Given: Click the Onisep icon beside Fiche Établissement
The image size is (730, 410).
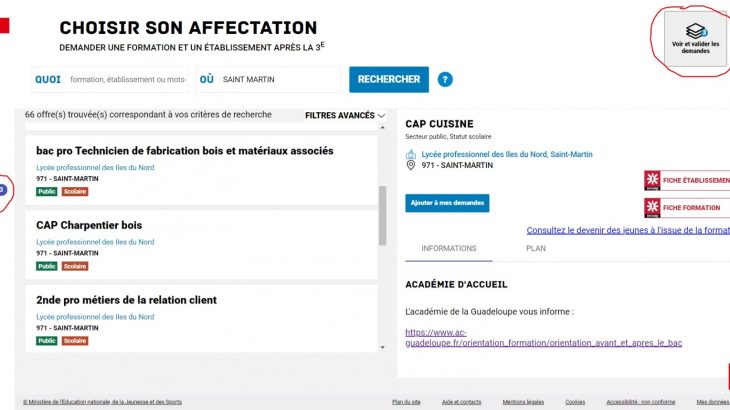Looking at the screenshot, I should tap(652, 181).
